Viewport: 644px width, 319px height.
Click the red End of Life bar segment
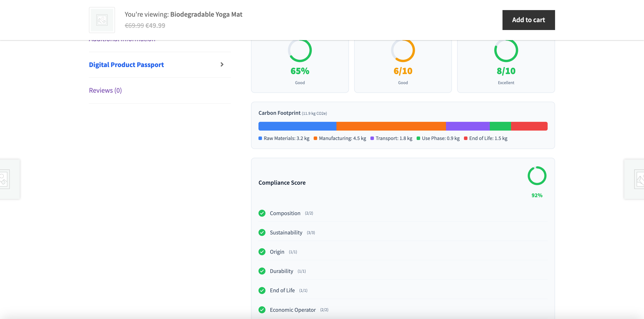(x=529, y=126)
